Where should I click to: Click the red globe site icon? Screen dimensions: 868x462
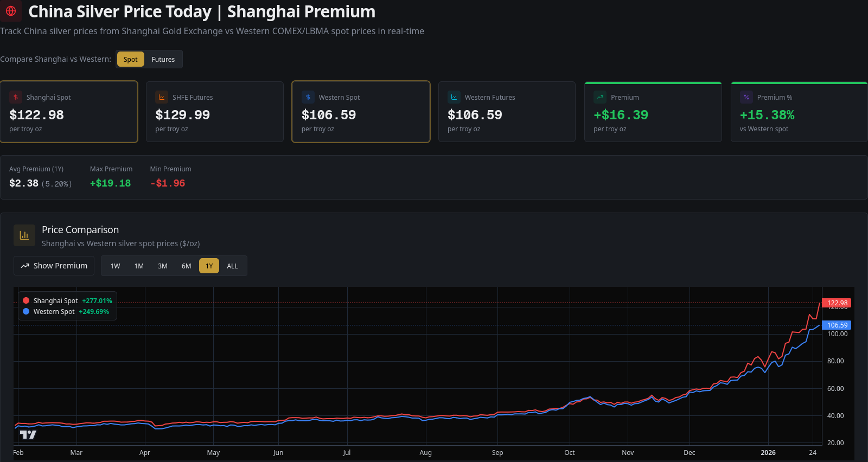pos(11,11)
